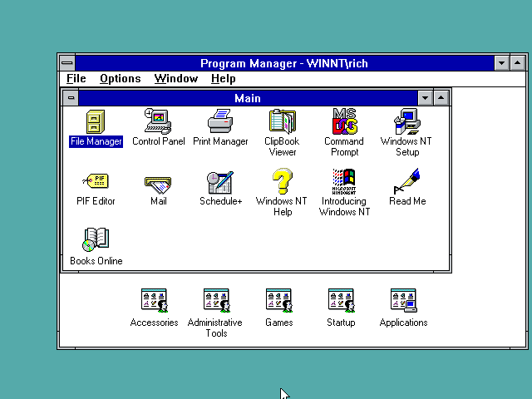Open the Window menu

click(175, 79)
